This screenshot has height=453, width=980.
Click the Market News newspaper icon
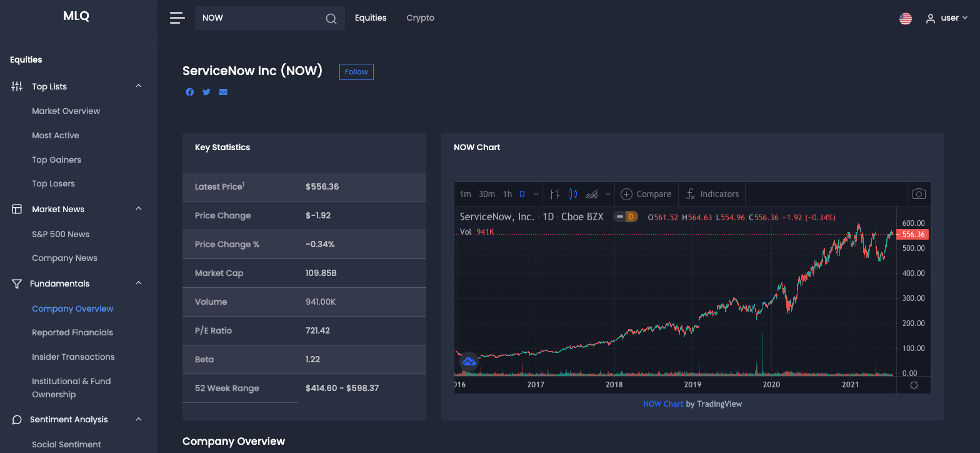click(x=17, y=209)
